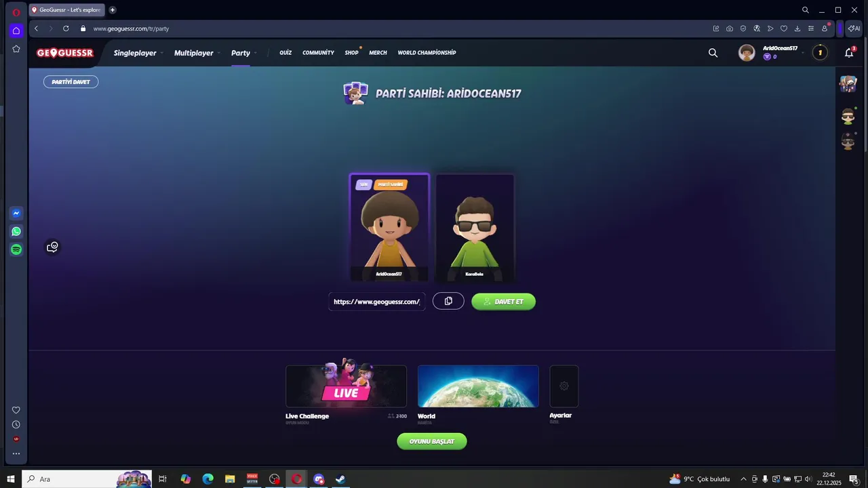The width and height of the screenshot is (868, 488).
Task: Expand the Multiplayer menu
Action: coord(197,53)
